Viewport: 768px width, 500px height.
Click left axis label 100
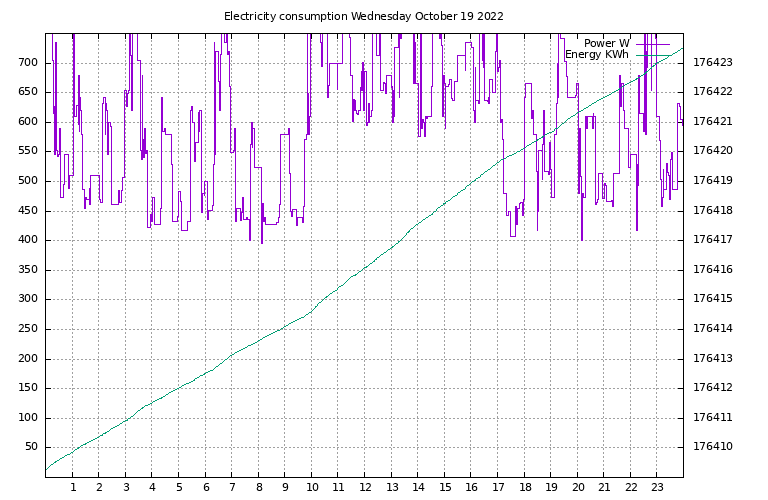[28, 418]
